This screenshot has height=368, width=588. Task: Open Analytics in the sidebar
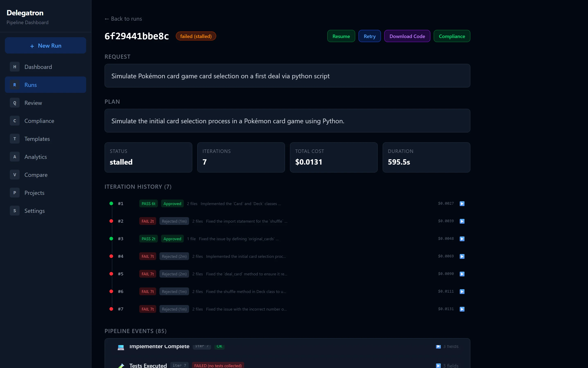[x=46, y=157]
